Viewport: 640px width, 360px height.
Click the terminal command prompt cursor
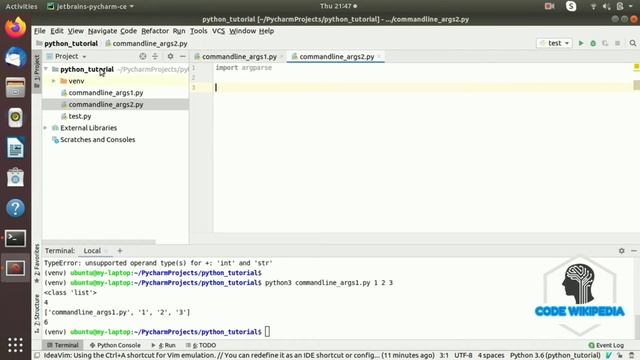coord(267,332)
